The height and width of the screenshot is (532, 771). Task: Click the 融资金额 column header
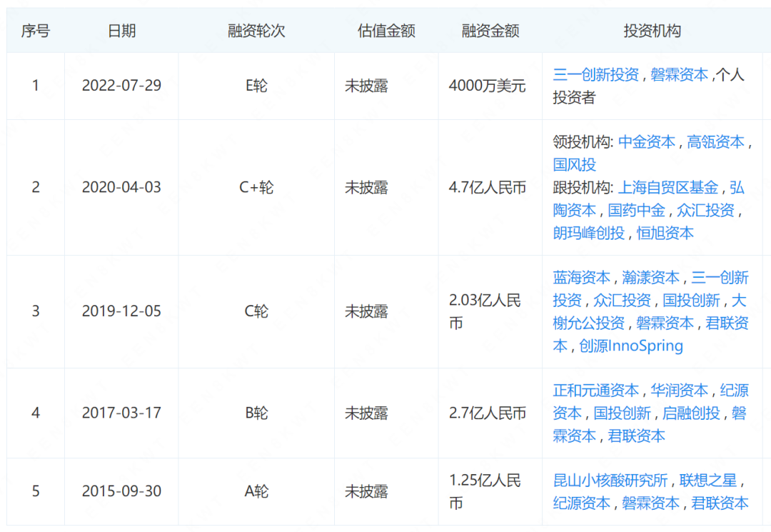(x=490, y=31)
